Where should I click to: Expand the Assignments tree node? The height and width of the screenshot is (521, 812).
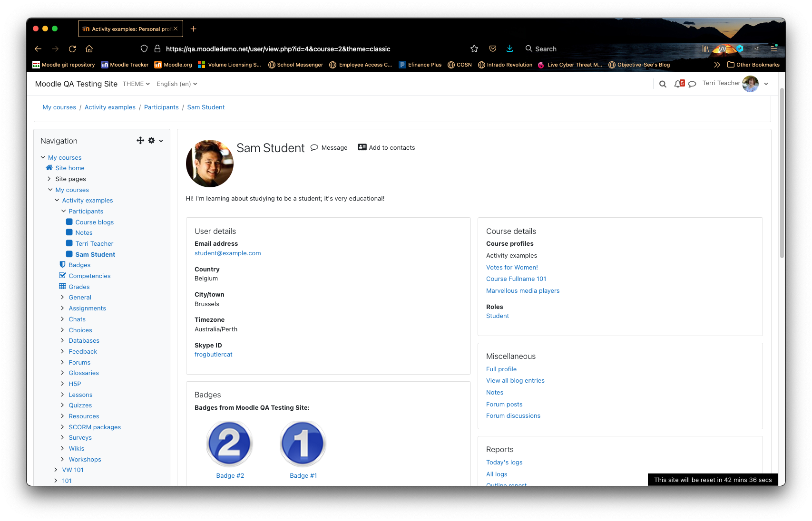click(62, 308)
